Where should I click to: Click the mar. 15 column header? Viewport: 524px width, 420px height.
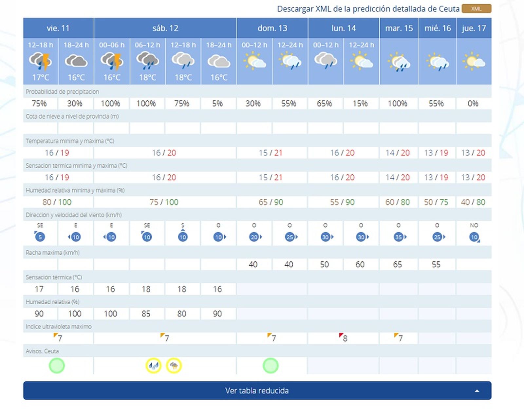click(399, 28)
